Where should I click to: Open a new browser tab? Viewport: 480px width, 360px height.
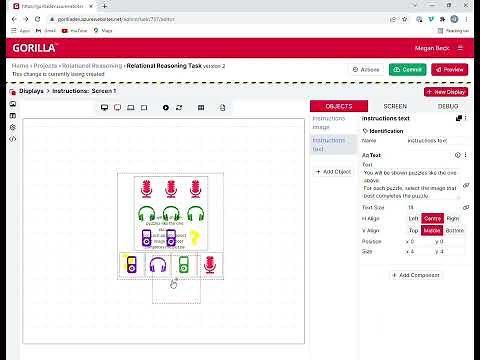[104, 6]
